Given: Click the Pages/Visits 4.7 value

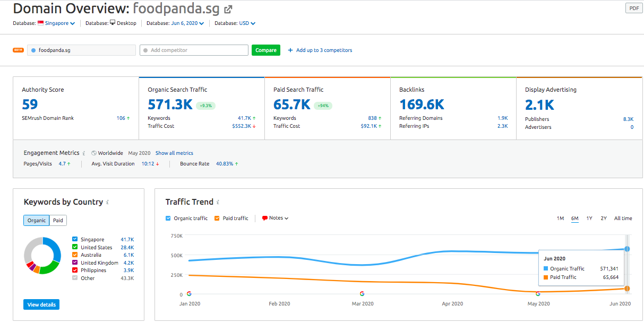Looking at the screenshot, I should (x=62, y=164).
